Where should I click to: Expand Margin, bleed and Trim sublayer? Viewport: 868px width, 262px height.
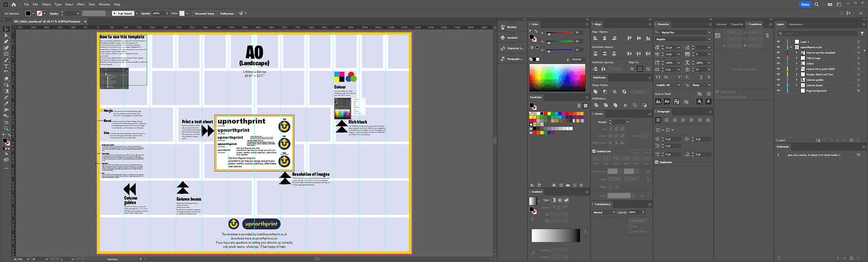click(797, 74)
